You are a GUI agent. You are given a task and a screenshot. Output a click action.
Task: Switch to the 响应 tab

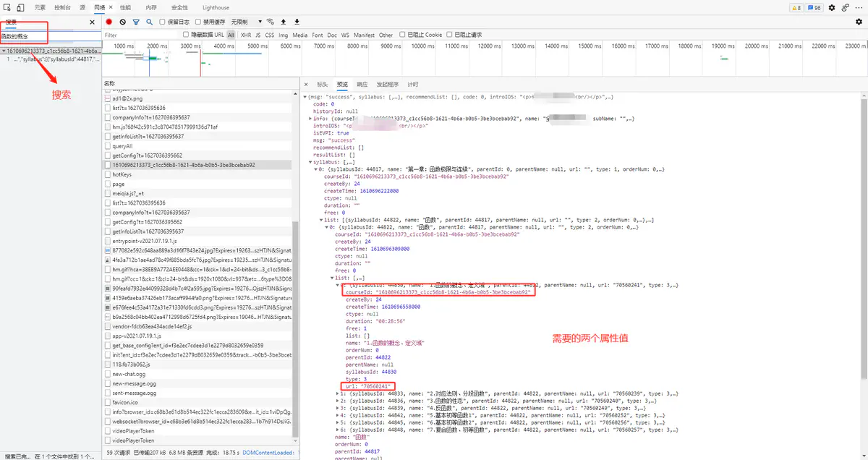pyautogui.click(x=362, y=85)
